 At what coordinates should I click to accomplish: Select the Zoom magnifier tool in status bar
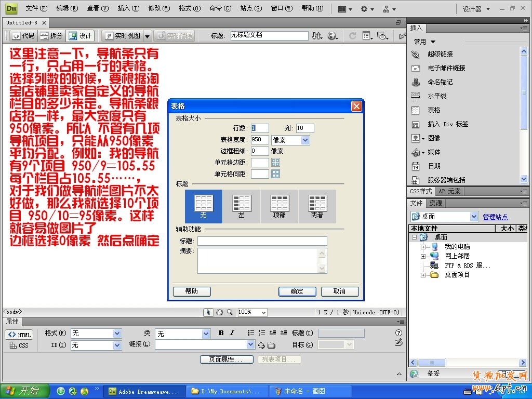(x=230, y=312)
